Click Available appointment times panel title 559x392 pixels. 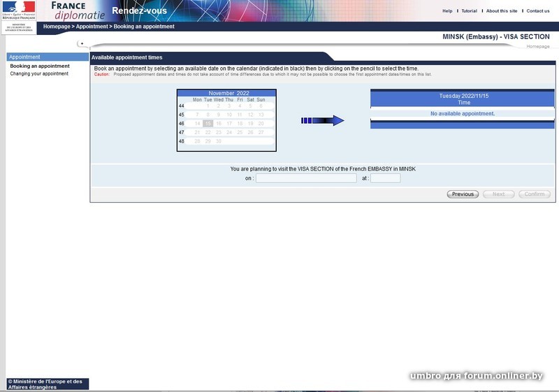(x=127, y=57)
